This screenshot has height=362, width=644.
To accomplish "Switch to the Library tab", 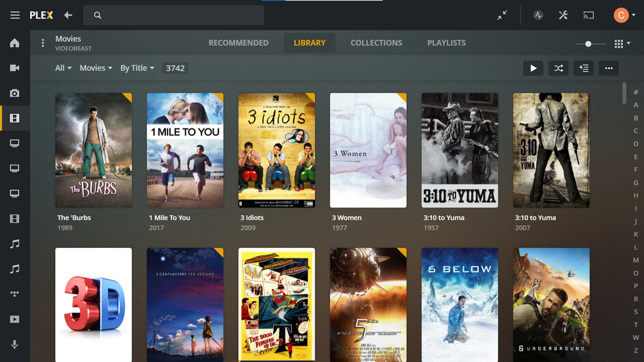I will click(309, 43).
